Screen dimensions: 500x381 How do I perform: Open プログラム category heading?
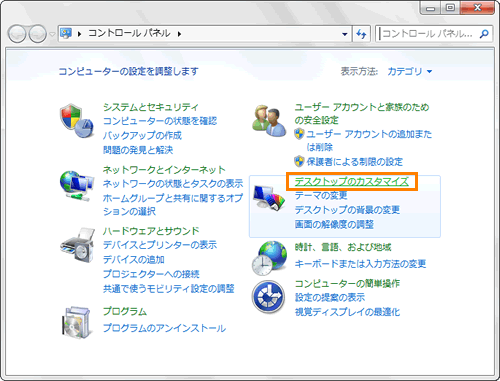(x=125, y=311)
